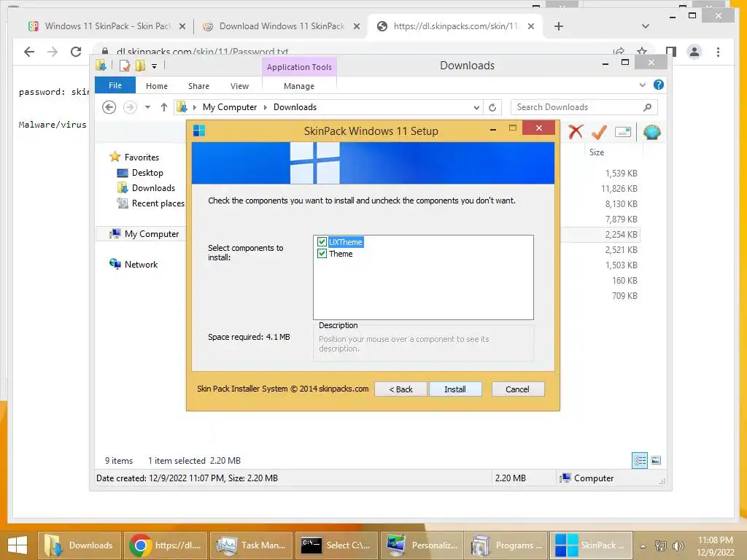The image size is (747, 560).
Task: Click the Quick Access properties icon
Action: (x=125, y=66)
